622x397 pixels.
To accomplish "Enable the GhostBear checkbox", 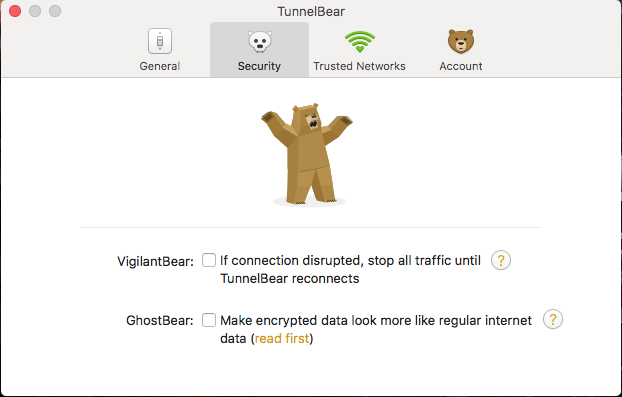I will click(x=209, y=320).
